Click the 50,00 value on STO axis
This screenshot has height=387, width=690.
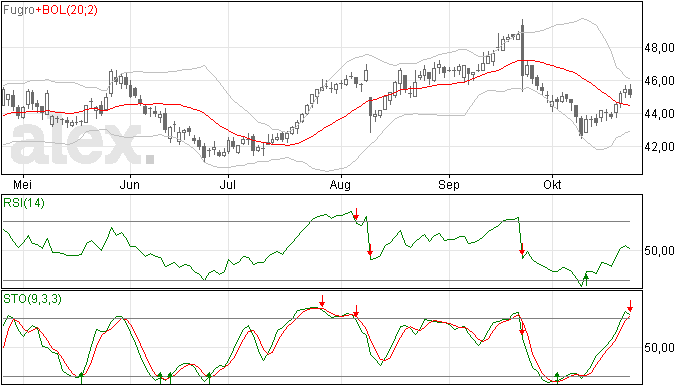coord(659,348)
